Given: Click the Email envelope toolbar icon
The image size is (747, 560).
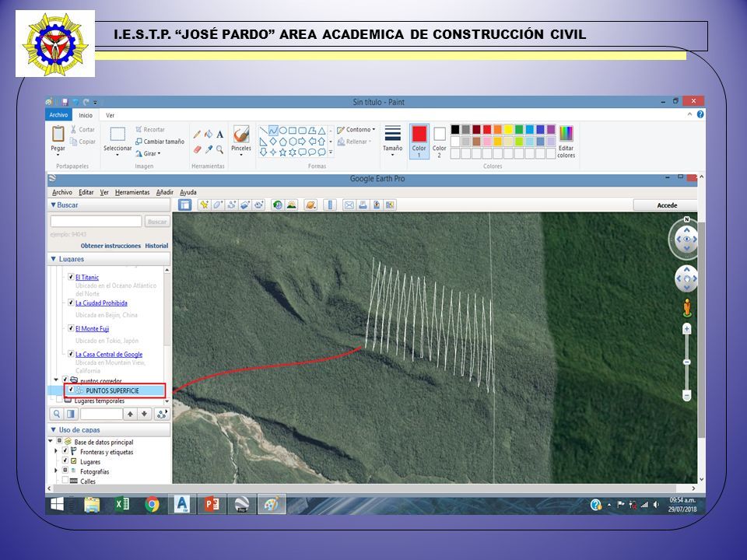Looking at the screenshot, I should tap(349, 205).
